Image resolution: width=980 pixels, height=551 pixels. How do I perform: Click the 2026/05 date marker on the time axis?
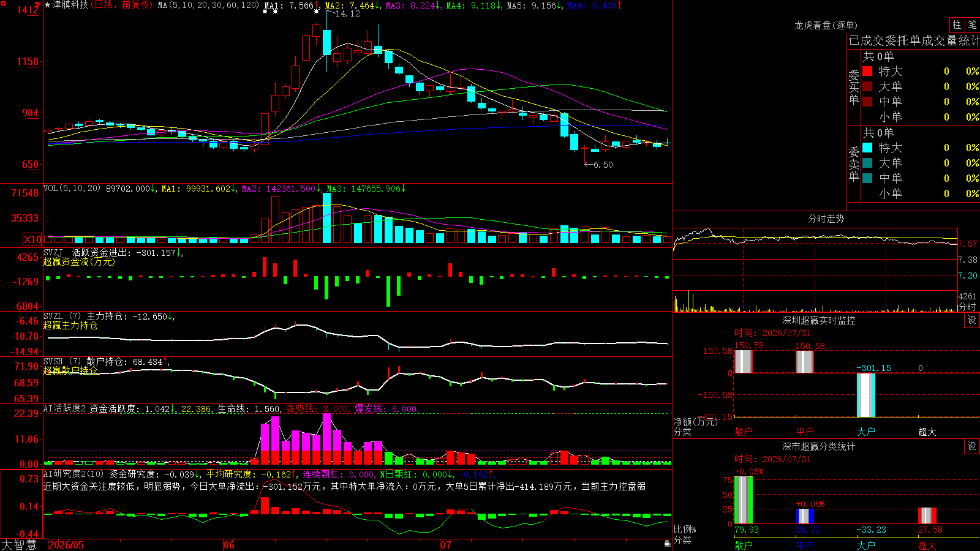[x=66, y=545]
